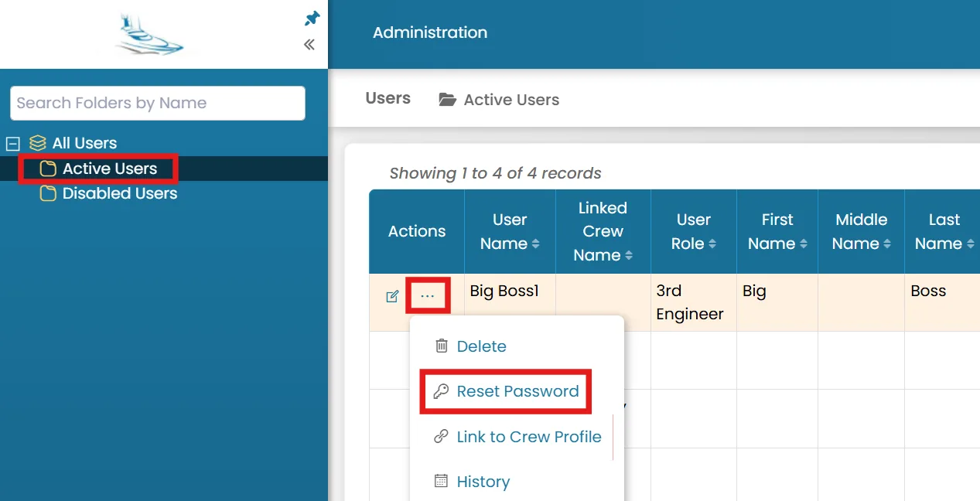This screenshot has width=980, height=501.
Task: Sort by User Name column arrows
Action: click(535, 244)
